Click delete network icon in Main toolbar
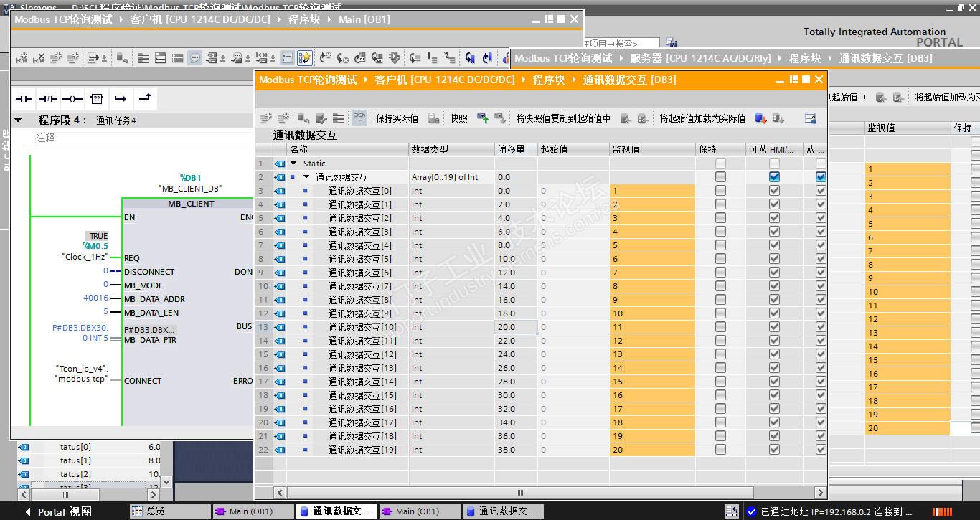Image resolution: width=980 pixels, height=520 pixels. tap(39, 58)
